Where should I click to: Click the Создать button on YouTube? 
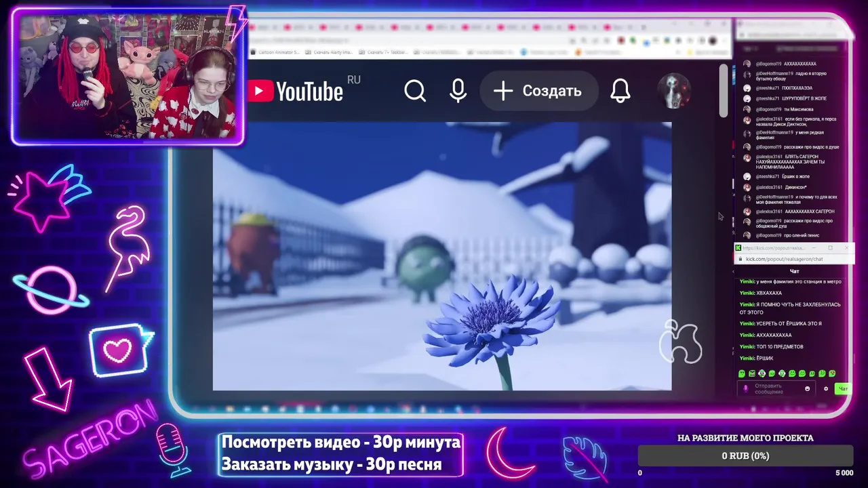pyautogui.click(x=539, y=91)
